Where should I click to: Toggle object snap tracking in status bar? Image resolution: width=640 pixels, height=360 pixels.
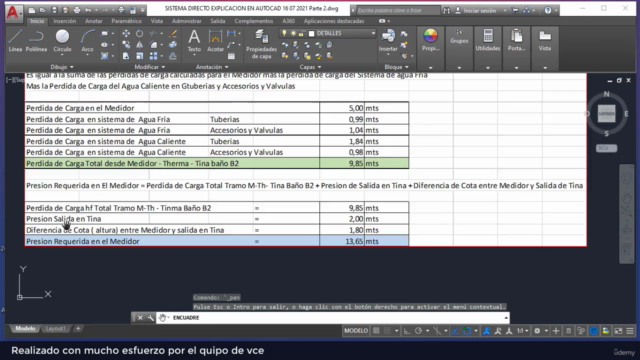coord(456,331)
